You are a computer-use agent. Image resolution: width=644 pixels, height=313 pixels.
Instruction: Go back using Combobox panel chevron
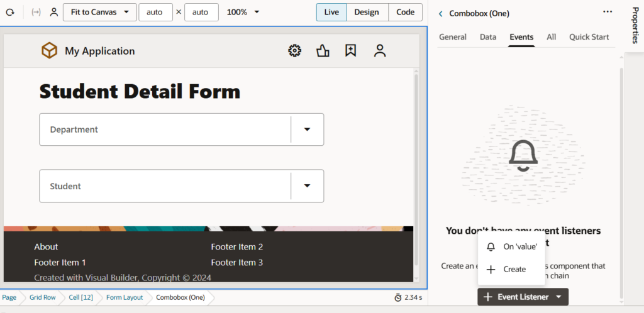(x=440, y=13)
